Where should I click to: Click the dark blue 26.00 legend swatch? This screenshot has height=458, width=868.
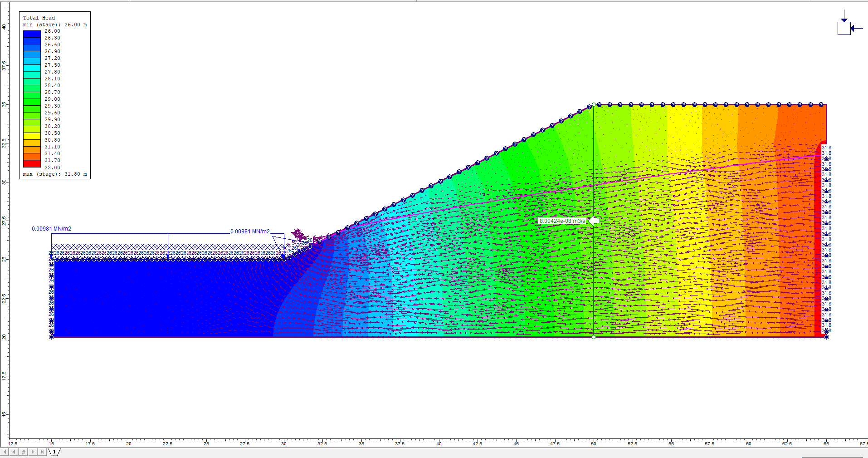(32, 34)
